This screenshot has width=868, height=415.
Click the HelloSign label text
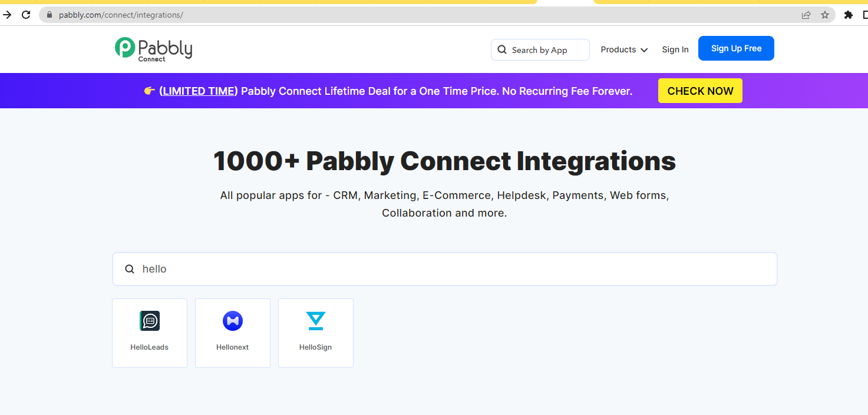[x=316, y=347]
